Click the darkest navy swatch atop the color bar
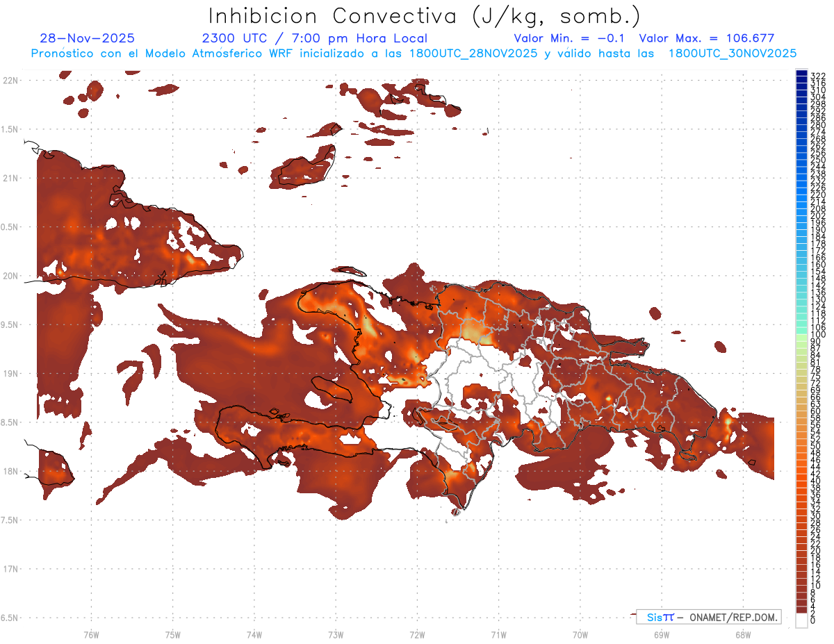This screenshot has height=644, width=834. pyautogui.click(x=801, y=74)
